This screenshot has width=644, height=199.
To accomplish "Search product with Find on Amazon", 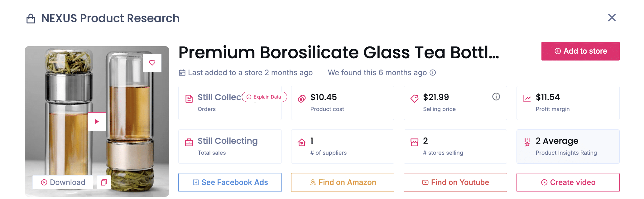I will (x=343, y=182).
